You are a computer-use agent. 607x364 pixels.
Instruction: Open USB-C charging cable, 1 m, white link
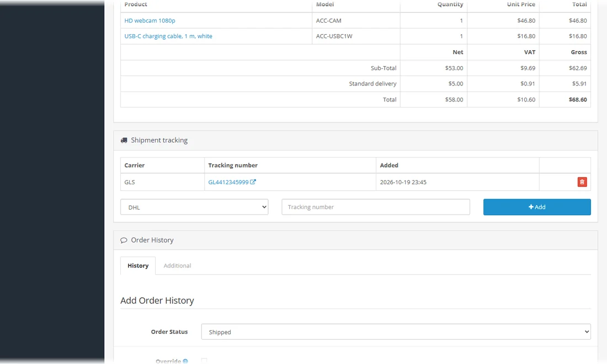(x=168, y=36)
